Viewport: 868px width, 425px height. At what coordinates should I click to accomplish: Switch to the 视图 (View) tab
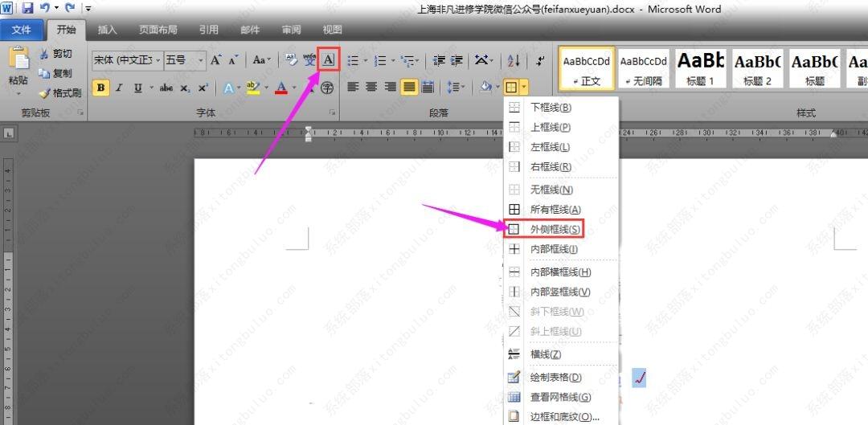[332, 30]
